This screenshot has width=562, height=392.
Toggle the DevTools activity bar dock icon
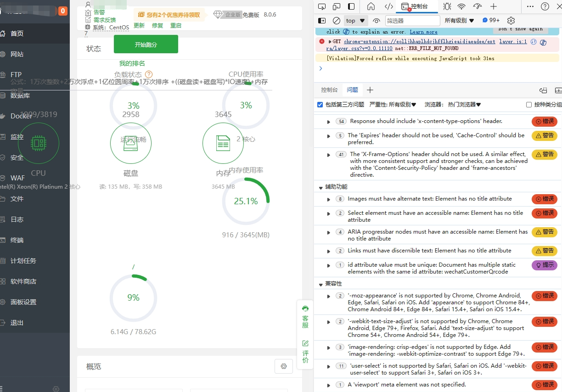pyautogui.click(x=351, y=6)
